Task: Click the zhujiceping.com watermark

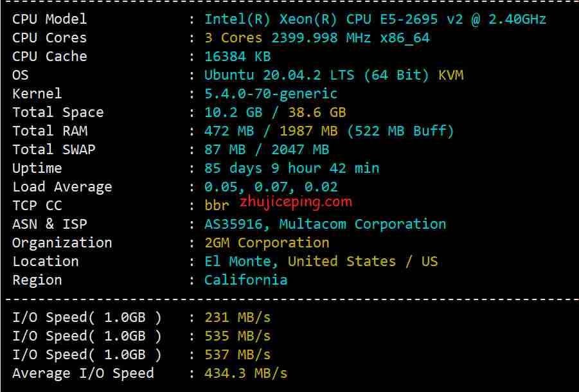Action: pos(296,202)
